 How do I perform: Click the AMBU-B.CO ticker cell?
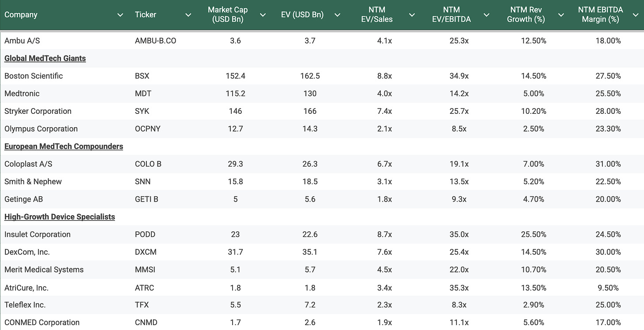point(156,41)
